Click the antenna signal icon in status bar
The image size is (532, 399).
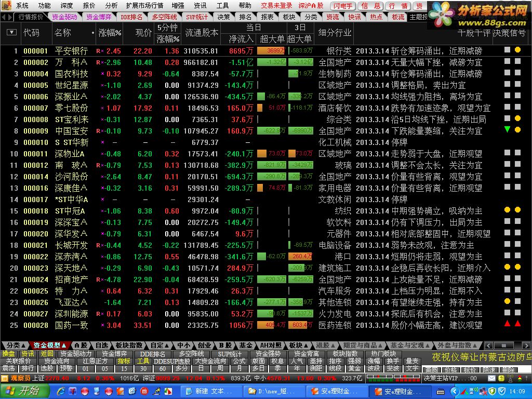(x=510, y=378)
